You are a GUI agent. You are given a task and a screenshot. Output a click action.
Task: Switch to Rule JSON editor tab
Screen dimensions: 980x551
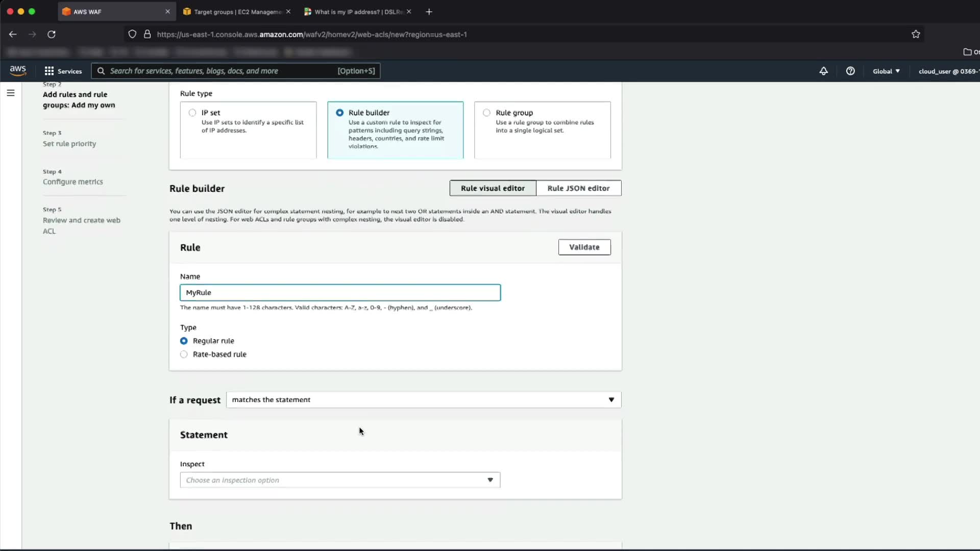click(578, 188)
